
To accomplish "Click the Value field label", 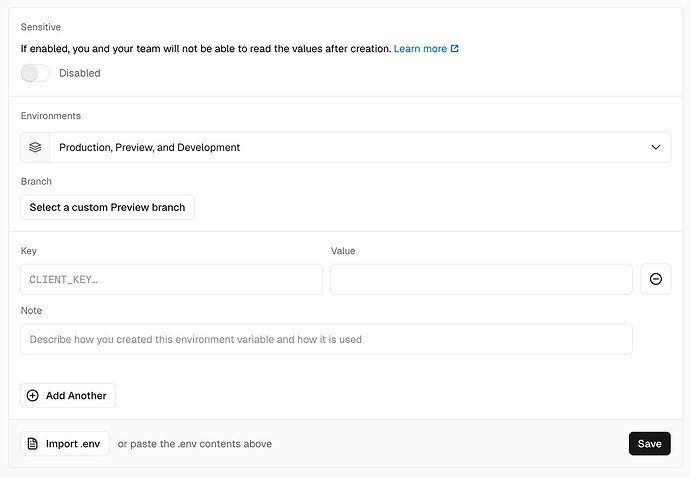I will tap(343, 251).
